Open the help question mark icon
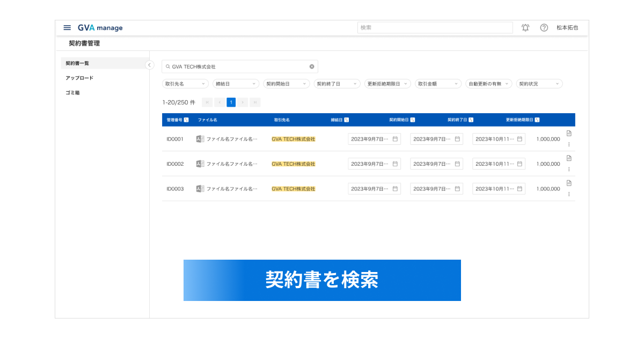The height and width of the screenshot is (338, 644). click(544, 28)
